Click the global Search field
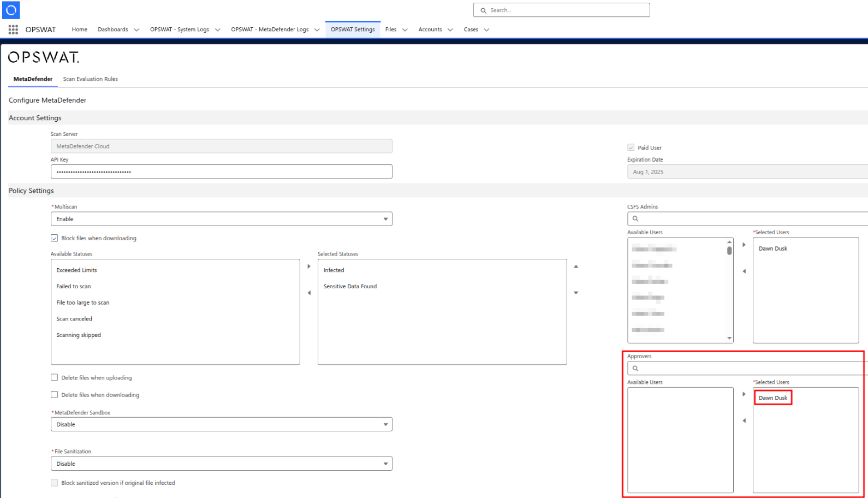868x498 pixels. (x=562, y=10)
